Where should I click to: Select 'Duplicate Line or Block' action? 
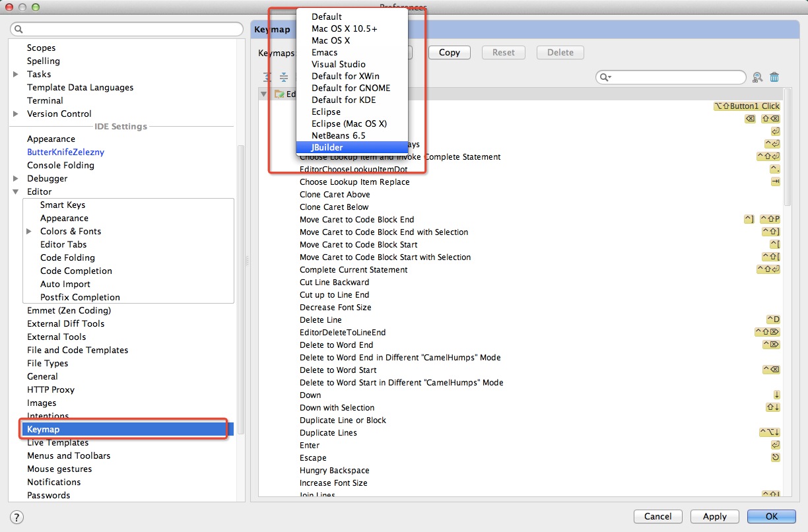pyautogui.click(x=343, y=420)
